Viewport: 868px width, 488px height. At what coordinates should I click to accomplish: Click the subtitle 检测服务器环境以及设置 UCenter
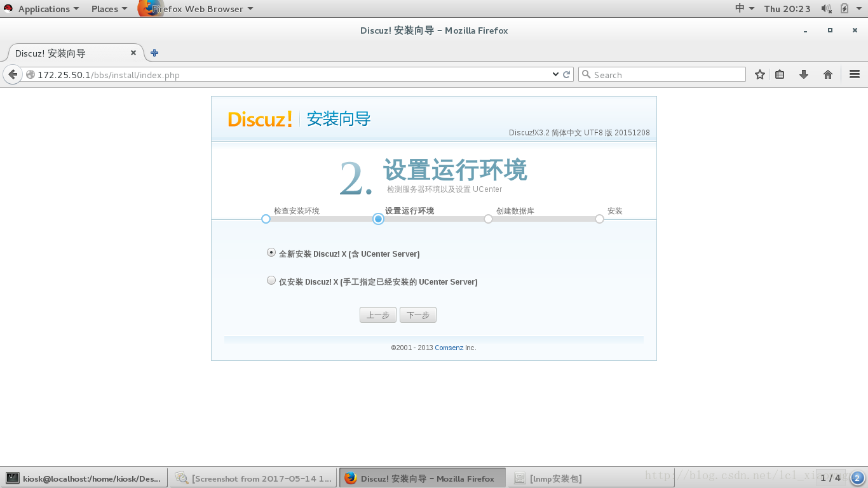point(445,189)
